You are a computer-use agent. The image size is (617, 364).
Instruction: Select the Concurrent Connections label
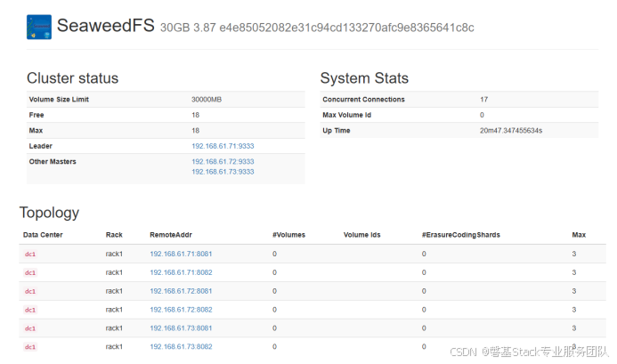pos(363,100)
